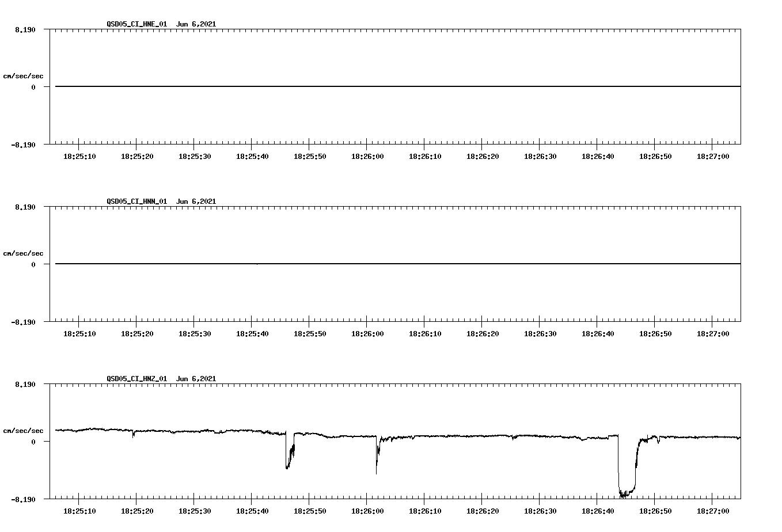Click the 18:27:00 time label under HNE plot

tap(713, 156)
